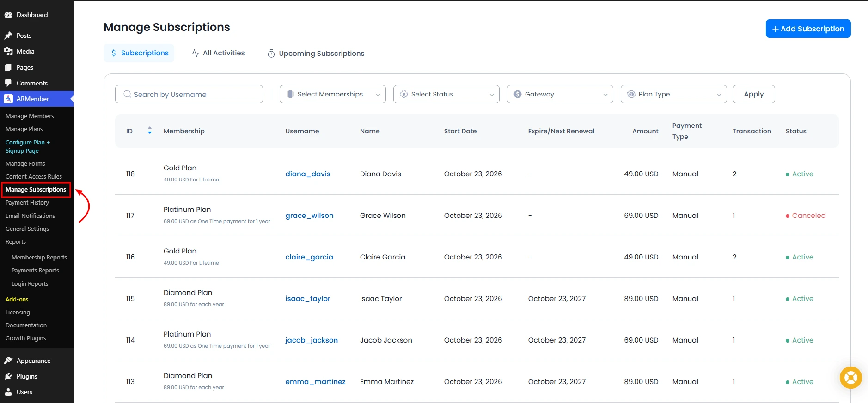This screenshot has height=403, width=868.
Task: Open the Select Status dropdown
Action: tap(446, 94)
